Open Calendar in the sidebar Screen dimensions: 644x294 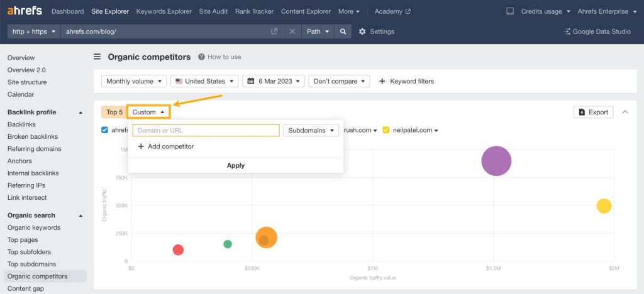click(x=21, y=94)
